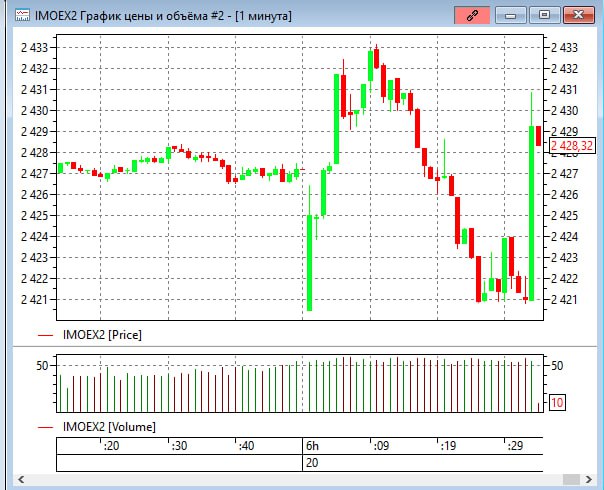Click the :40 time axis label
Screen dimensions: 604x490
pos(246,446)
